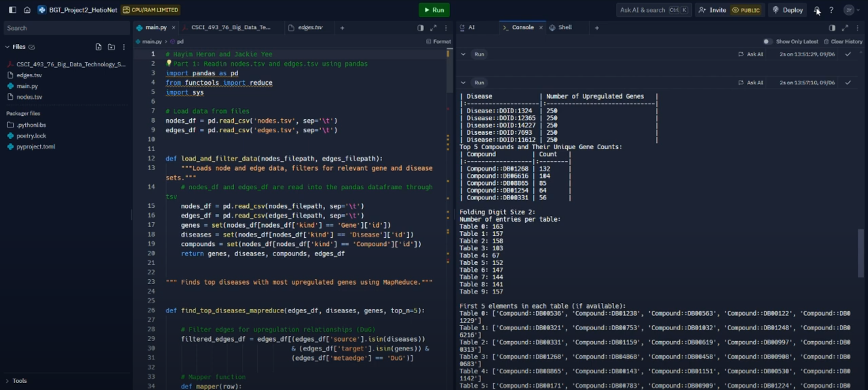Go to the Replit home icon

27,9
